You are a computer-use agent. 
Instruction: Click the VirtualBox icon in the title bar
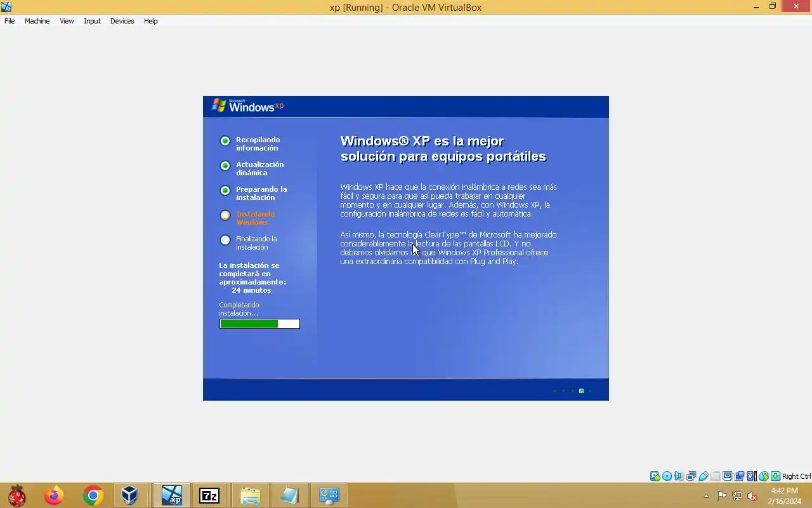tap(6, 7)
